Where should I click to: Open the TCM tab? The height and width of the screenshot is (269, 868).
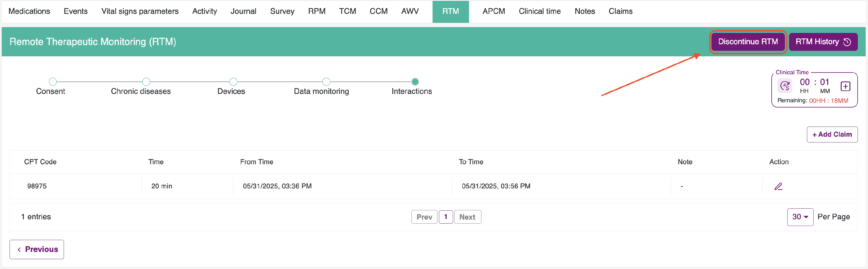347,11
